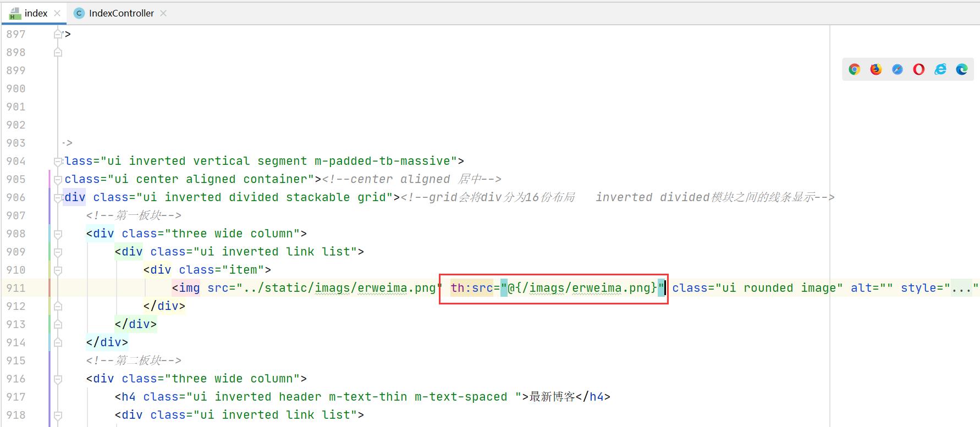The width and height of the screenshot is (980, 427).
Task: Click the "../static/imags/erweima.png" src value
Action: [x=339, y=288]
